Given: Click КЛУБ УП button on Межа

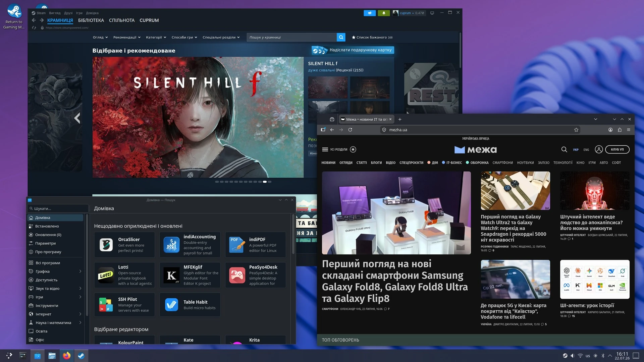Looking at the screenshot, I should [617, 149].
